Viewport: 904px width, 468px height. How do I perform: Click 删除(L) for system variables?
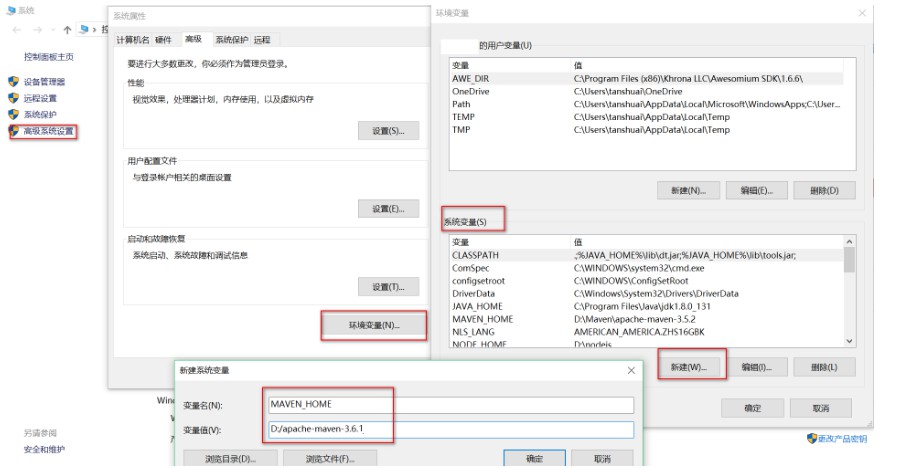pos(824,367)
